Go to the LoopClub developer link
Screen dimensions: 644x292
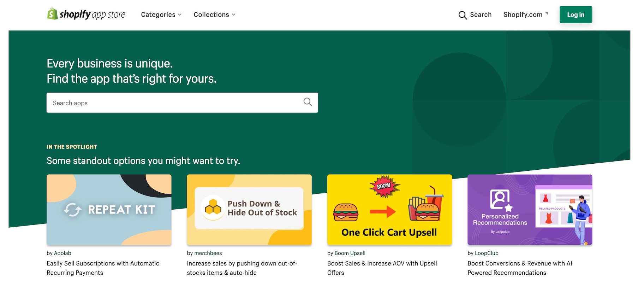point(486,253)
